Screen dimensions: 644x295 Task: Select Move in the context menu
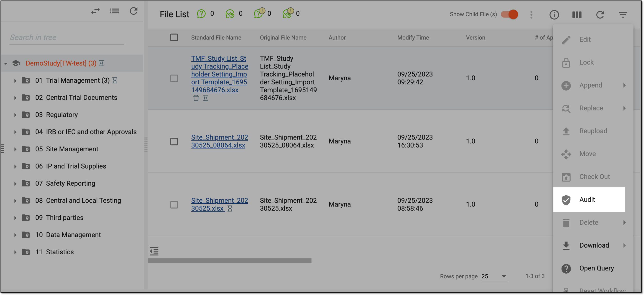(x=593, y=154)
